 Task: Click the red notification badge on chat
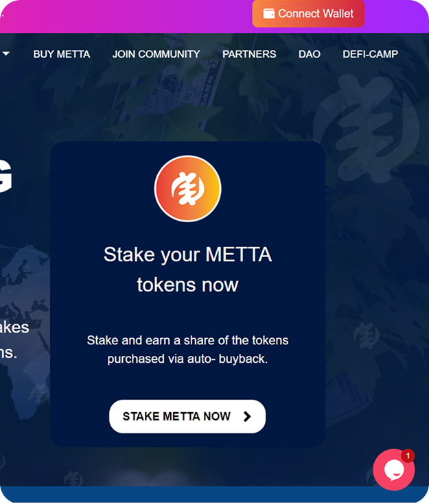pyautogui.click(x=408, y=455)
